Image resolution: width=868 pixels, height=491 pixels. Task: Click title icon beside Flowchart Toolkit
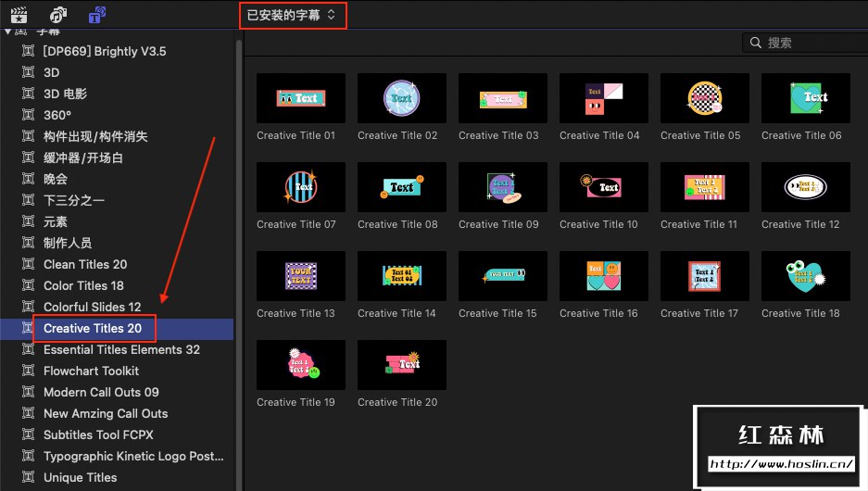pyautogui.click(x=28, y=371)
